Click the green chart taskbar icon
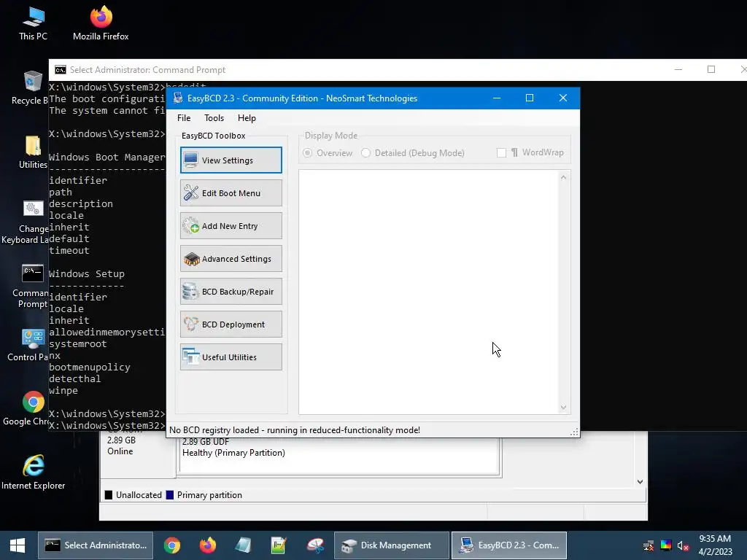 (x=279, y=545)
